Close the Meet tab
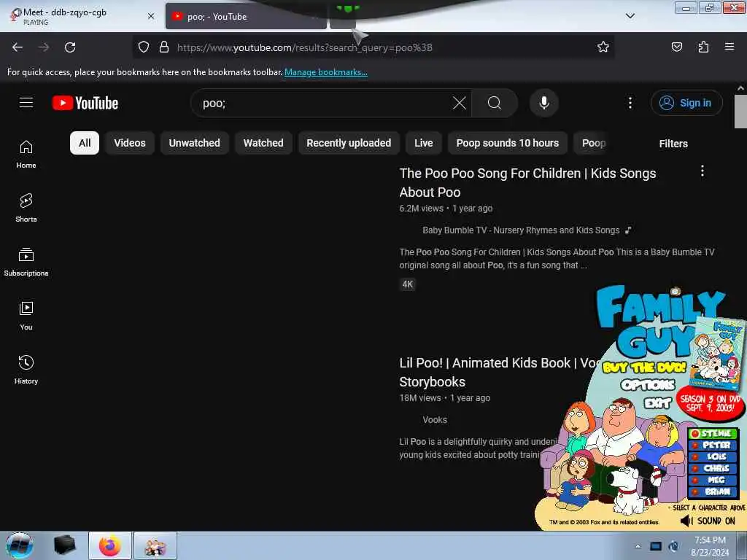747x560 pixels. click(151, 16)
